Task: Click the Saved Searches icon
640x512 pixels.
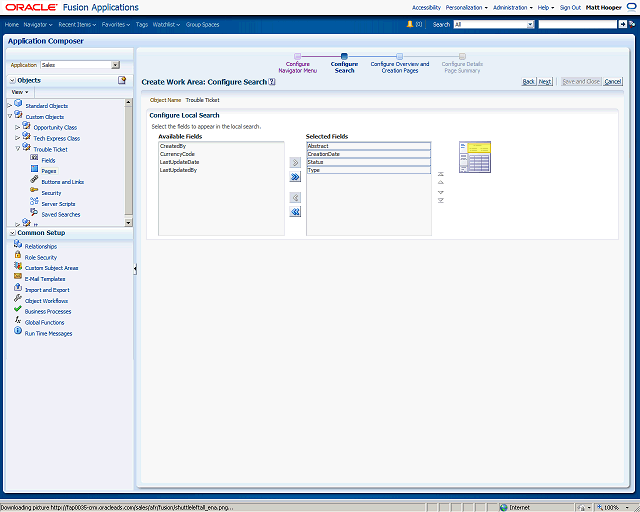Action: pos(34,212)
